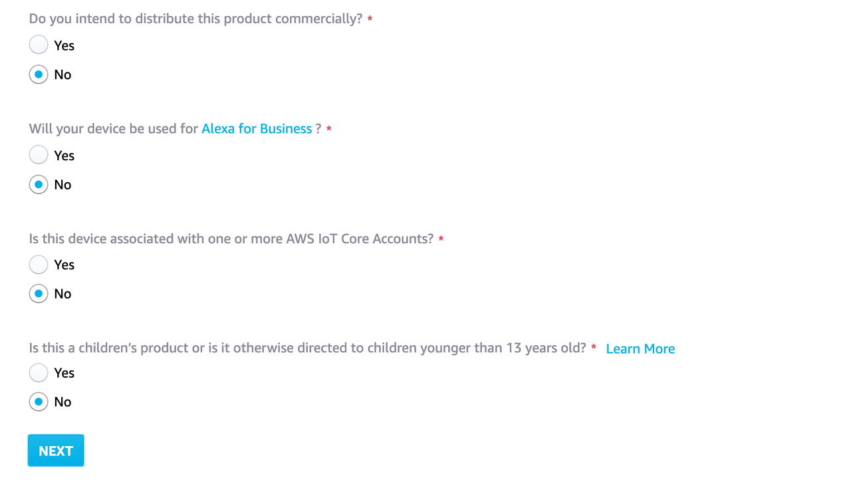
Task: Open the Learn More link
Action: coord(640,348)
